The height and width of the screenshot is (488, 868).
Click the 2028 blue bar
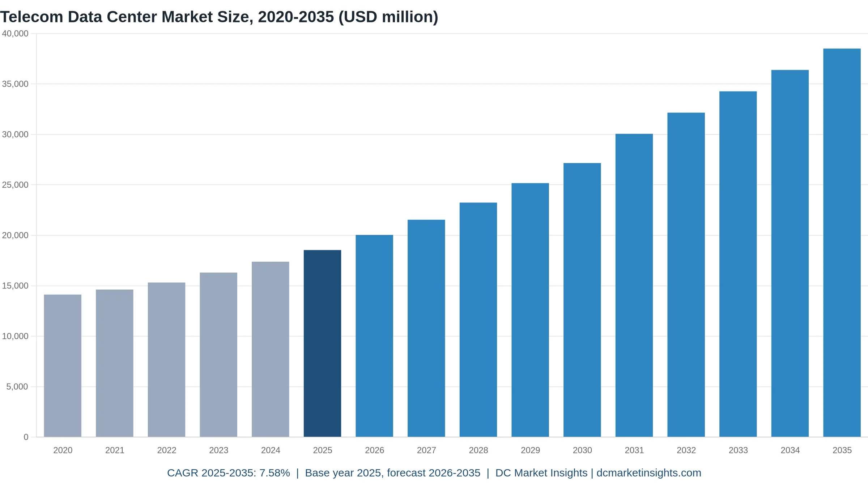(478, 320)
